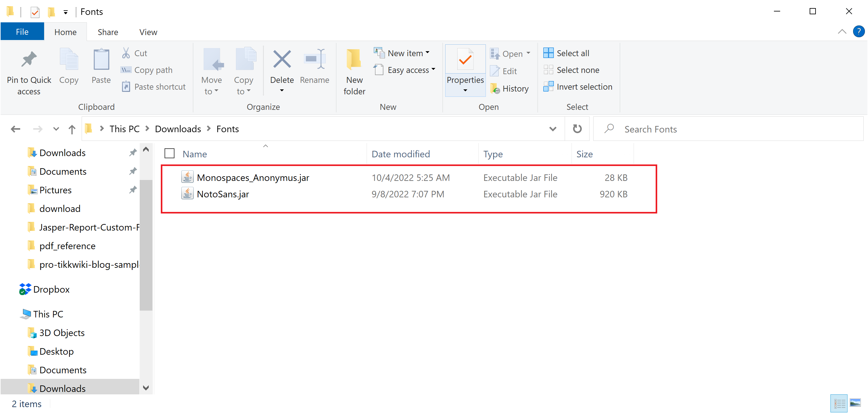Go up one folder level
868x413 pixels.
(72, 129)
